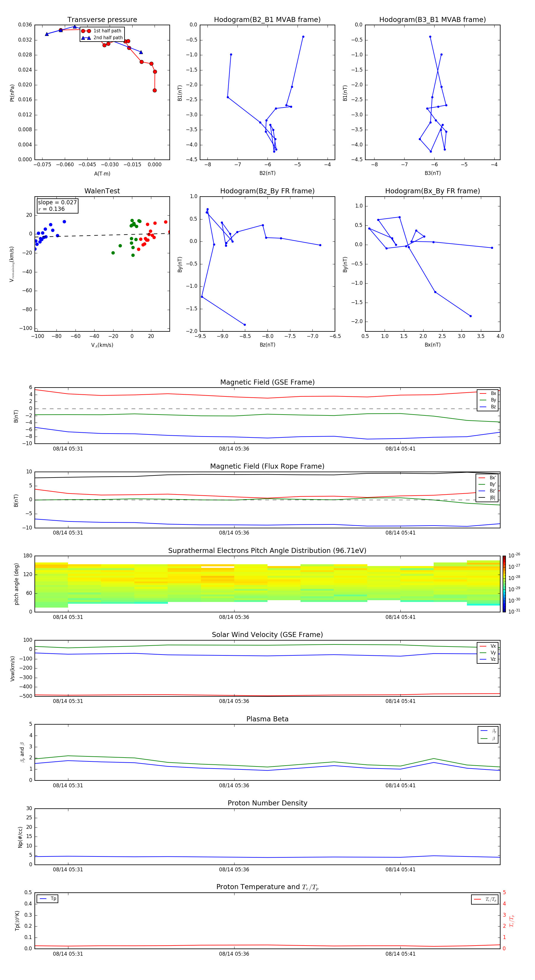
Task: Click the 'WalenTest' plot title
Action: pyautogui.click(x=102, y=191)
